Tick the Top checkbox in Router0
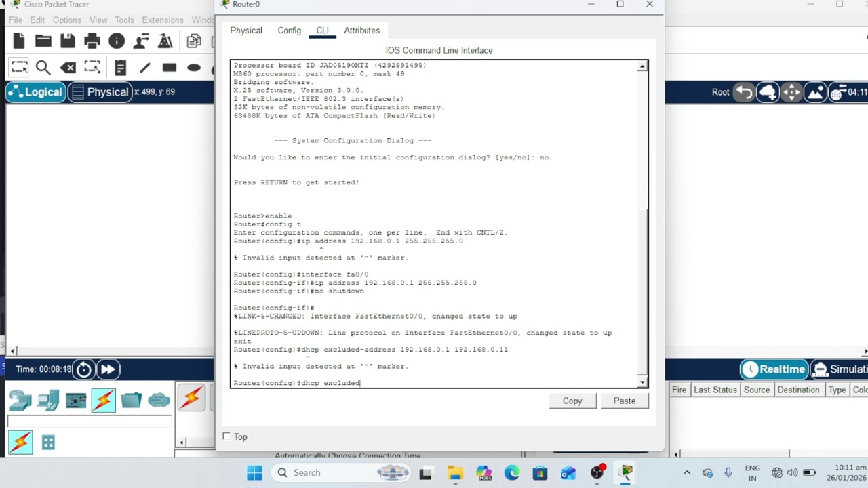This screenshot has height=488, width=868. pyautogui.click(x=226, y=436)
